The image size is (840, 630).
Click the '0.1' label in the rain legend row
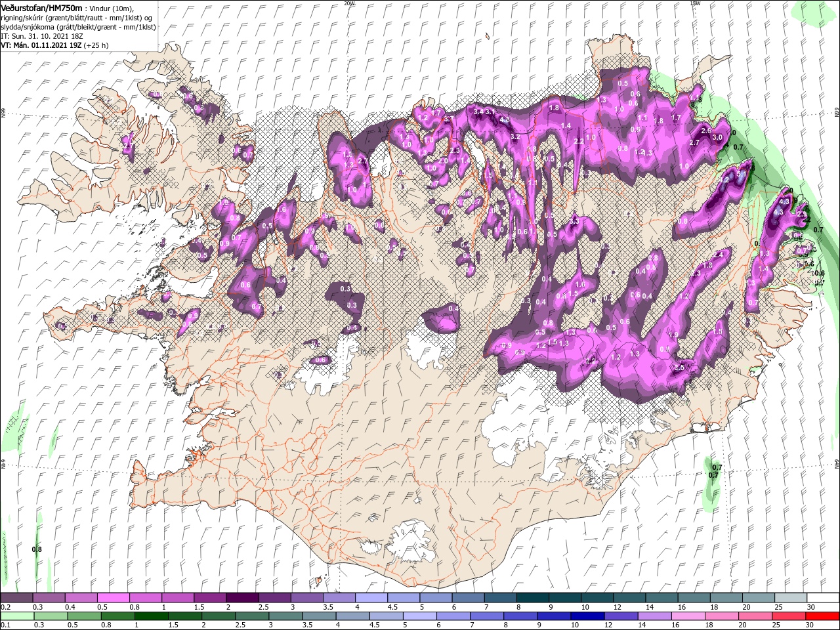(x=5, y=625)
